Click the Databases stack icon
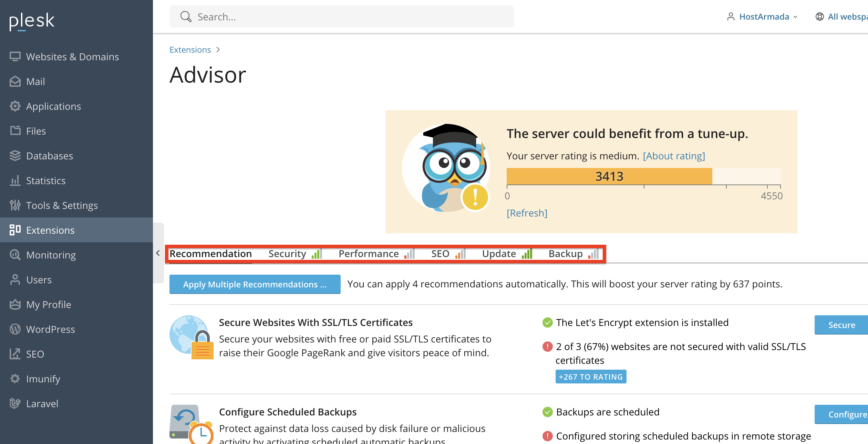Image resolution: width=868 pixels, height=444 pixels. [15, 156]
